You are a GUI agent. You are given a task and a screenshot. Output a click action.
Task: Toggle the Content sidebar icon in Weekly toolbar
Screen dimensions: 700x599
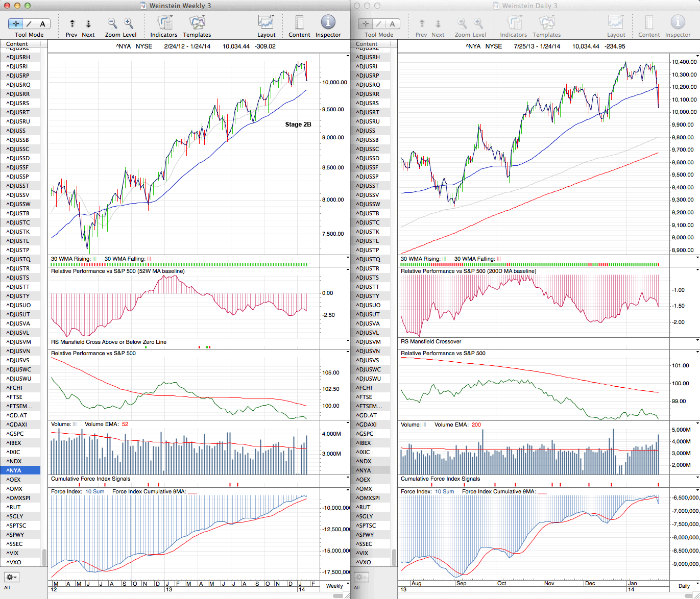[x=299, y=23]
